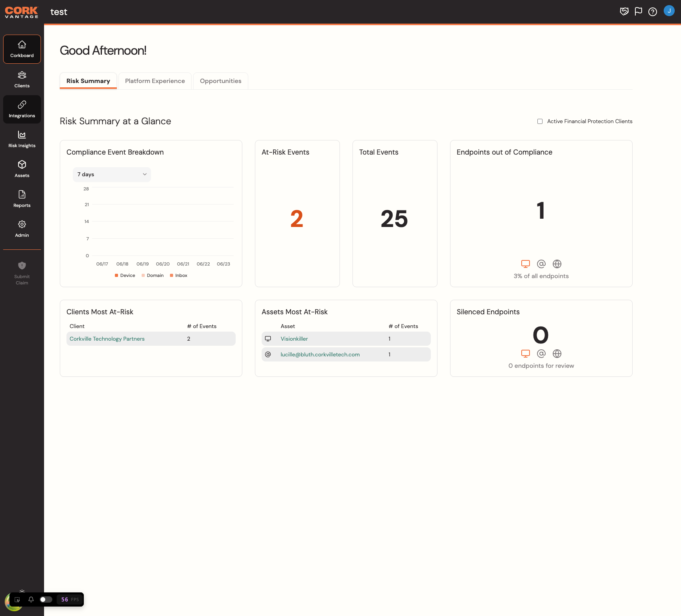The height and width of the screenshot is (616, 681).
Task: Click the @ icon in lucille row
Action: (268, 354)
